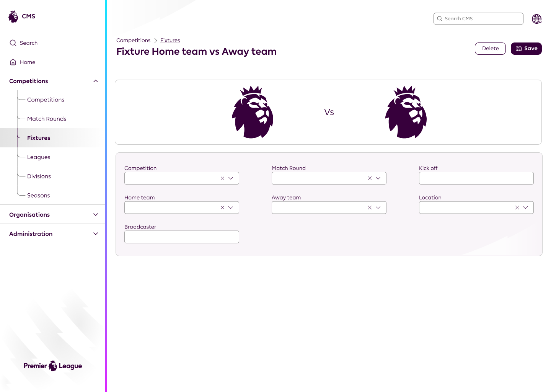Click the Vs text between crests
Image resolution: width=551 pixels, height=392 pixels.
[x=329, y=112]
